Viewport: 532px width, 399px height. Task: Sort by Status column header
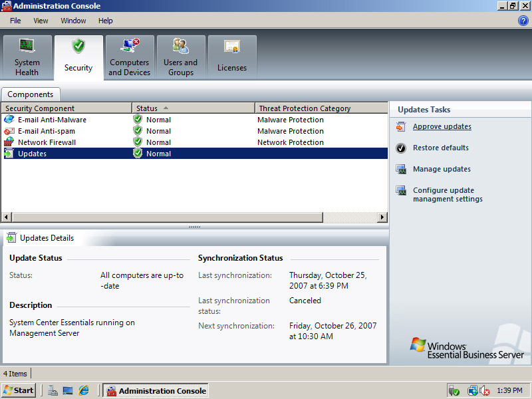[194, 108]
